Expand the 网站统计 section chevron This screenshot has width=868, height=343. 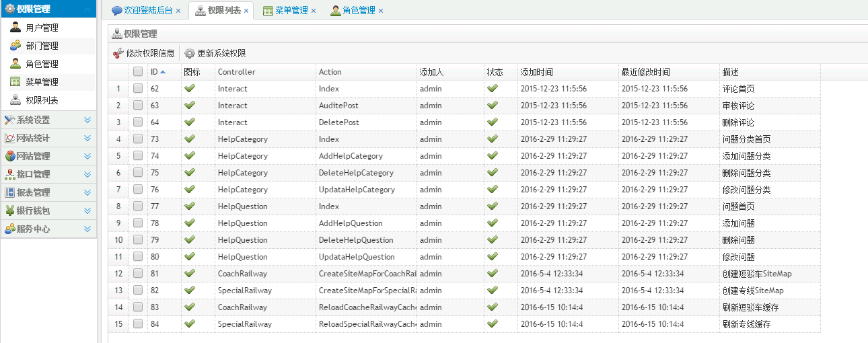point(87,138)
